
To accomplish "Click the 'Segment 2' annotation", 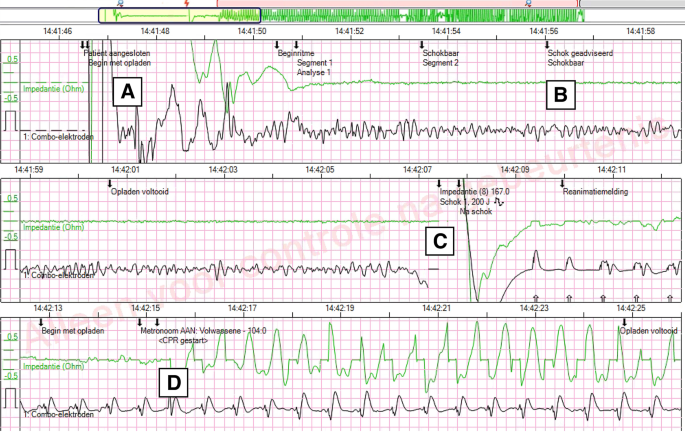I will click(x=440, y=63).
